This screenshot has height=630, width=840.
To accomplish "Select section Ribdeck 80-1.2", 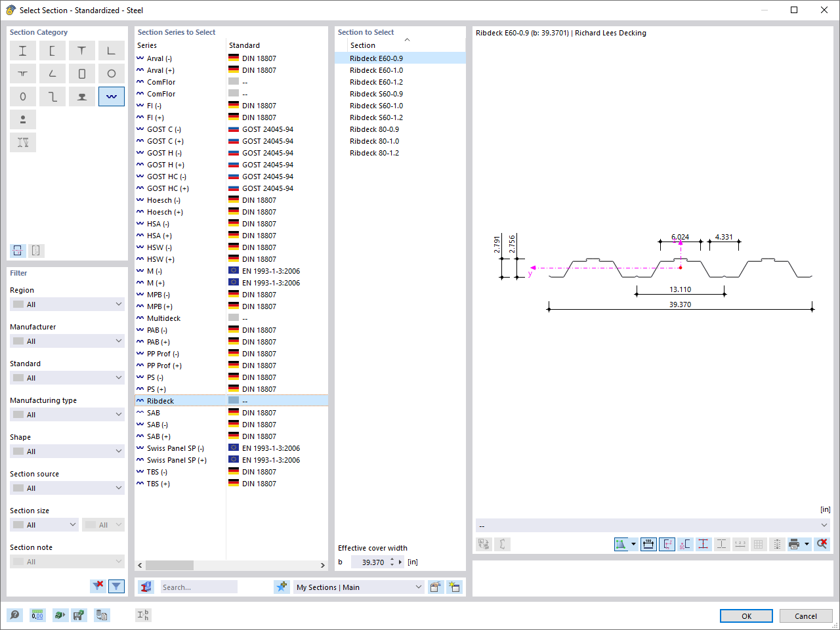I will click(x=400, y=153).
